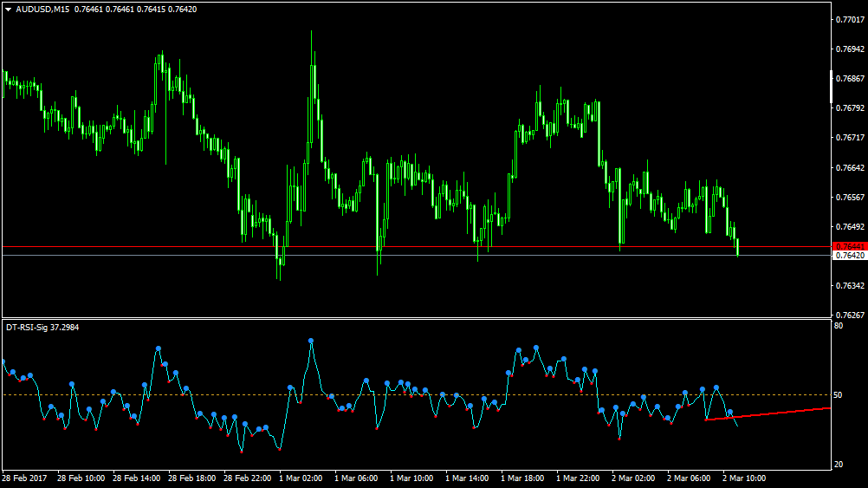Click the 28 Feb 10:00 time label
This screenshot has height=488, width=868.
[81, 478]
